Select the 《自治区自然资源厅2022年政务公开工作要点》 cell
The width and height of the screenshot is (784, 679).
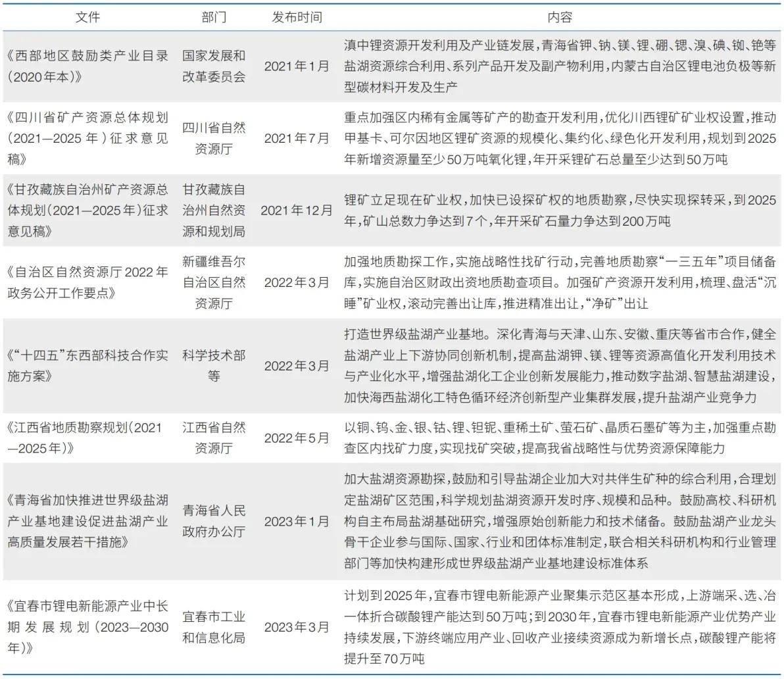coord(87,282)
